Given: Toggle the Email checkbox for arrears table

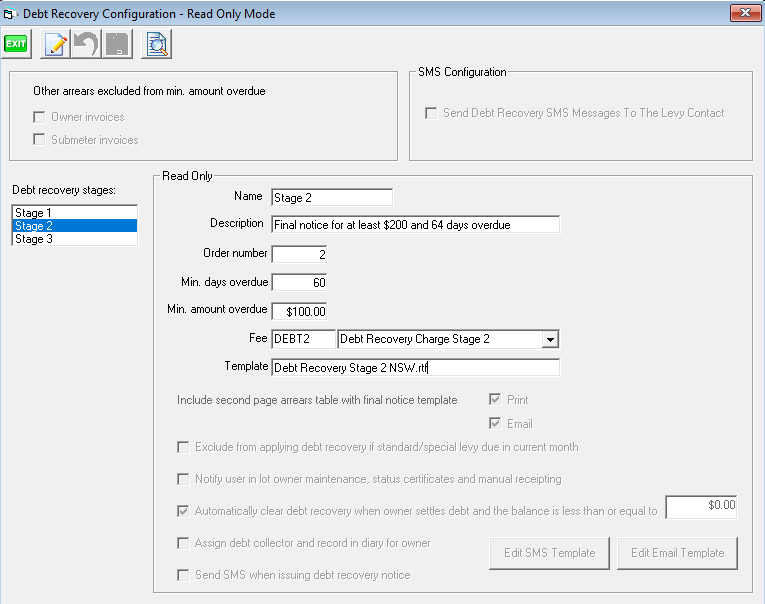Looking at the screenshot, I should point(495,423).
